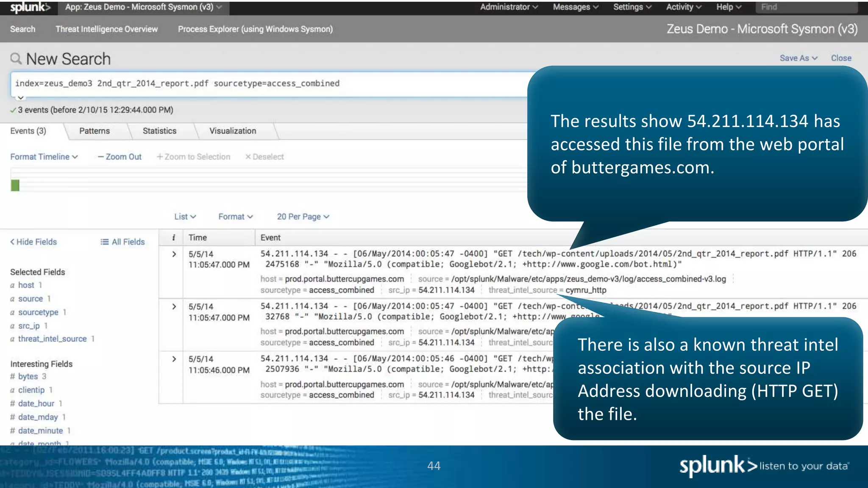Open the Messages menu
The height and width of the screenshot is (488, 868).
[576, 7]
